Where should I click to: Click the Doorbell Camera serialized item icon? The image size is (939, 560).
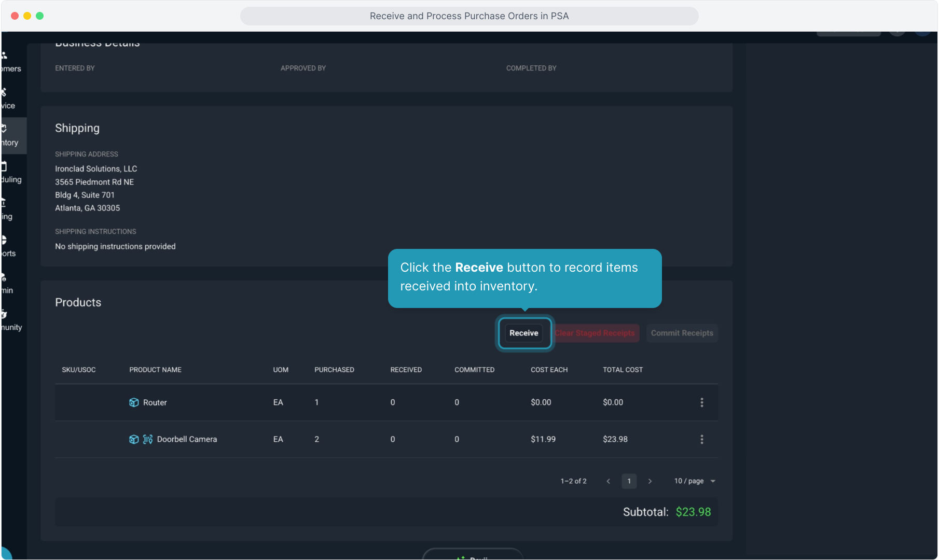tap(148, 439)
